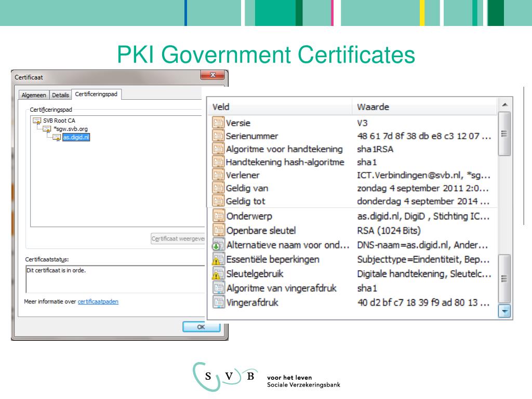Select the Alternatieve naam voor ond... label
Image resolution: width=532 pixels, height=399 pixels.
[288, 245]
